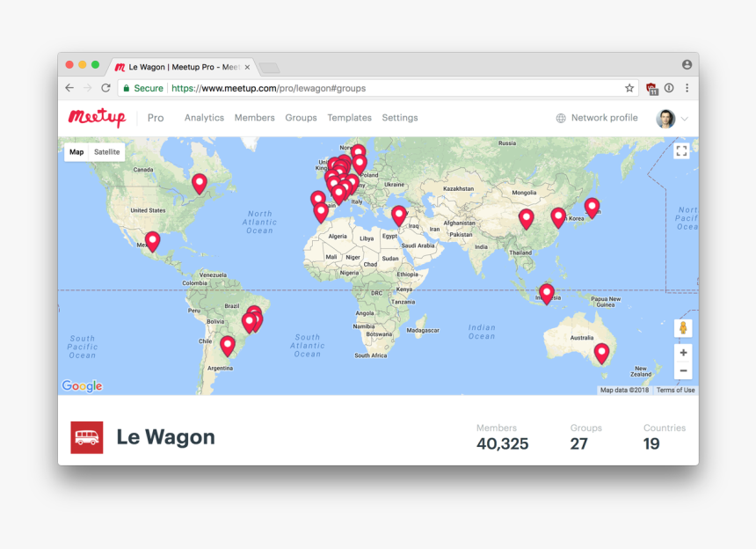
Task: Open a new browser tab
Action: pos(270,68)
